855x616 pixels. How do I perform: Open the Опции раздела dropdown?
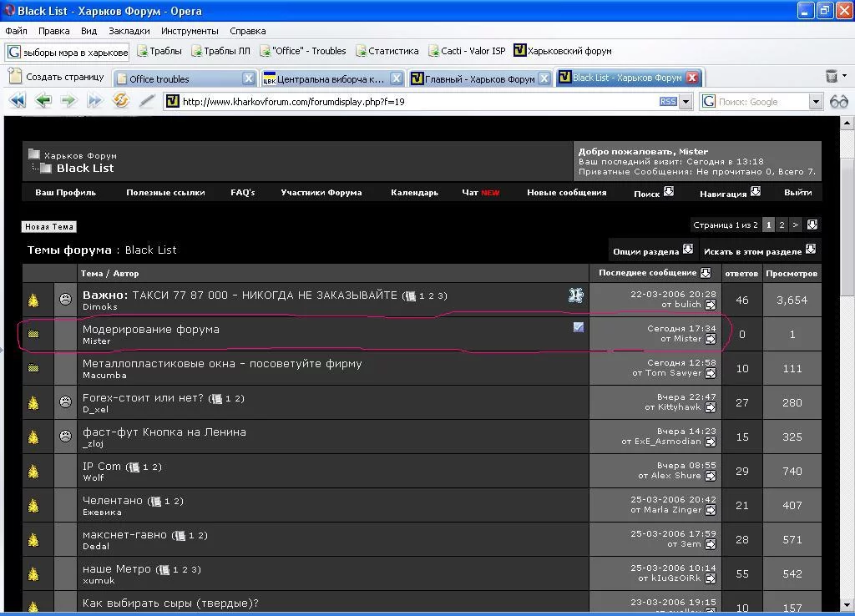click(688, 250)
